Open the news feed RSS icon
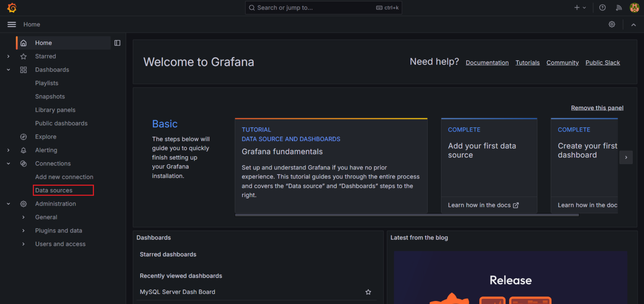This screenshot has height=304, width=644. (618, 8)
